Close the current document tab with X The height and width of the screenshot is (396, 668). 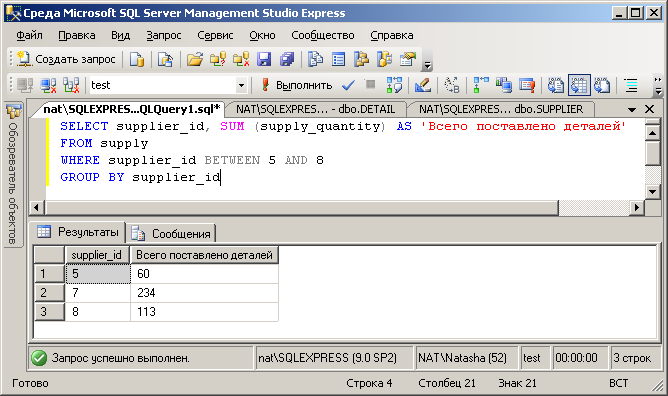pyautogui.click(x=649, y=109)
